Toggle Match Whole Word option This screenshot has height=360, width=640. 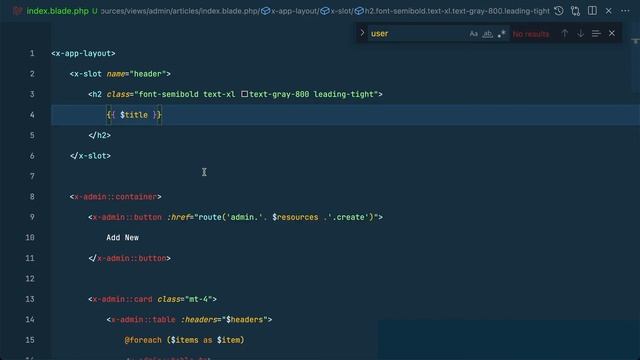pyautogui.click(x=487, y=34)
